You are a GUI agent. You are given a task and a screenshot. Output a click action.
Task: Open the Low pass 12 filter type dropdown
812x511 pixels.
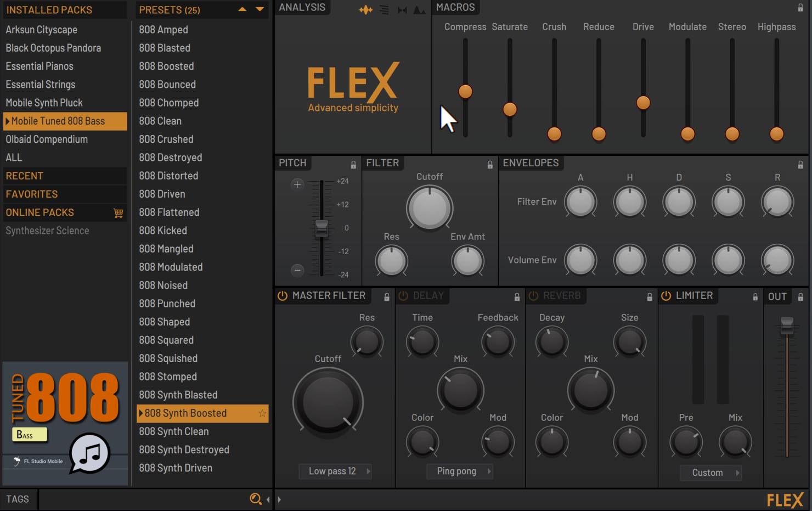pyautogui.click(x=335, y=471)
